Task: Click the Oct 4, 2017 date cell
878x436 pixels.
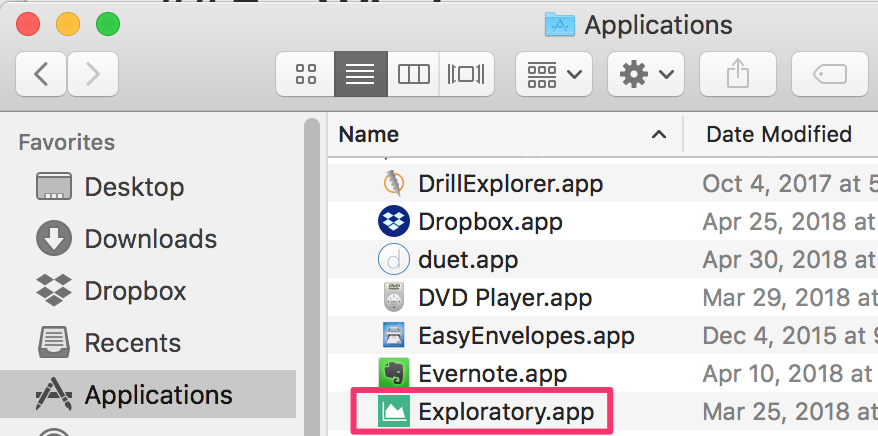Action: 790,184
